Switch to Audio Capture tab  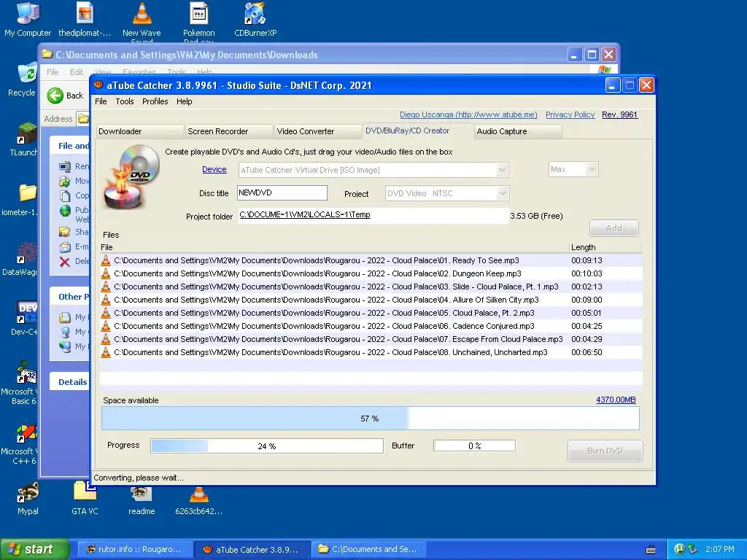click(519, 131)
